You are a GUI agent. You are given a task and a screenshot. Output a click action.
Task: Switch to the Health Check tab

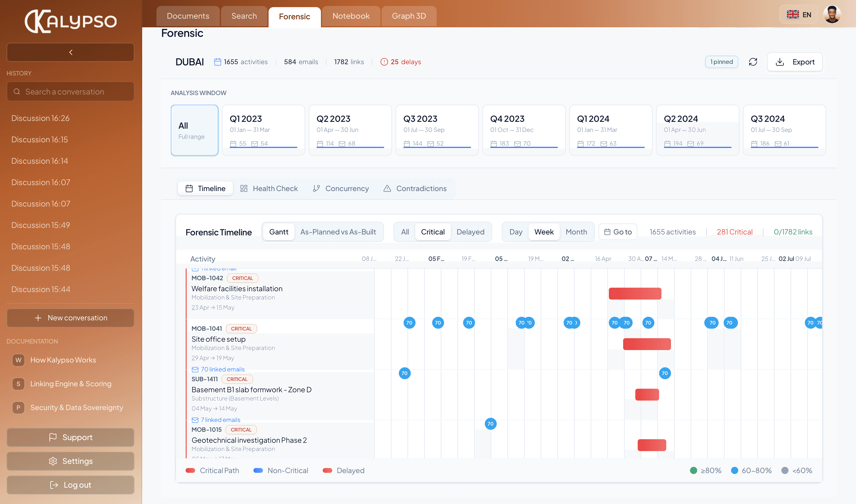tap(269, 188)
